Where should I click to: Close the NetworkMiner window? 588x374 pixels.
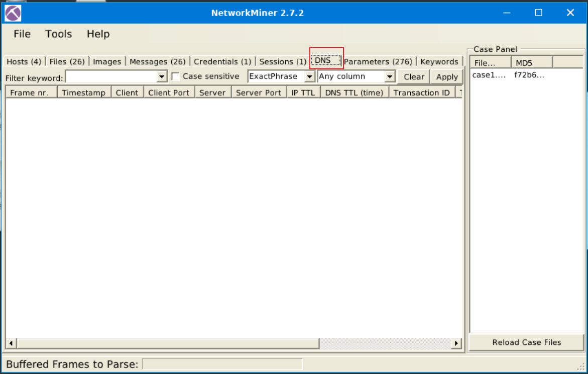point(570,13)
